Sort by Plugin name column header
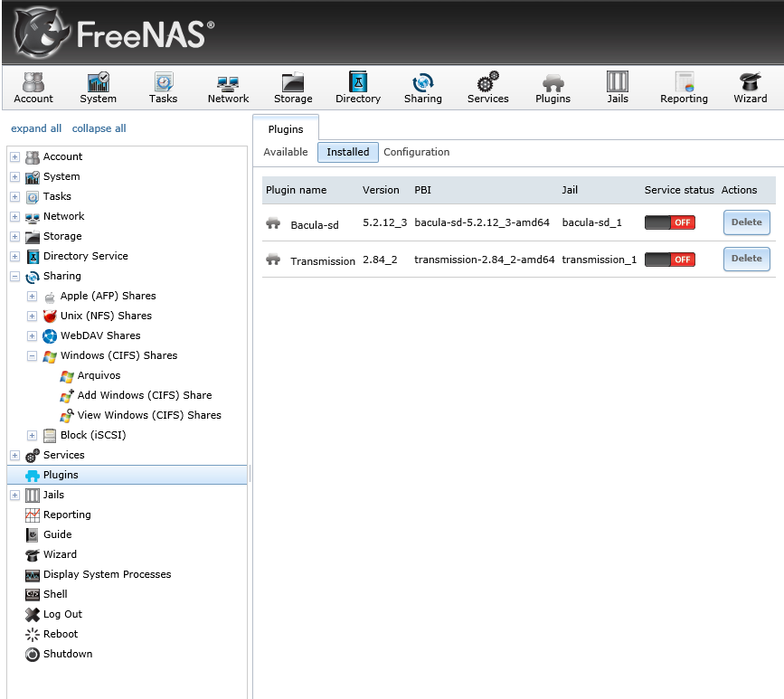This screenshot has width=784, height=699. click(x=296, y=190)
